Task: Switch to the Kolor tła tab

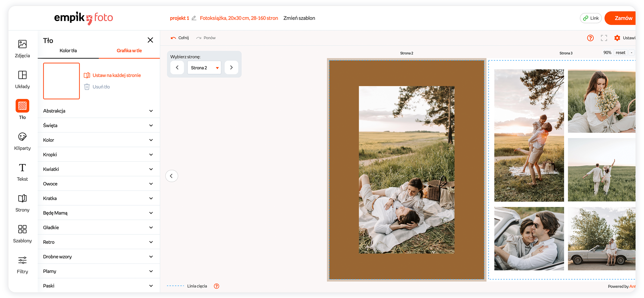Action: click(68, 50)
